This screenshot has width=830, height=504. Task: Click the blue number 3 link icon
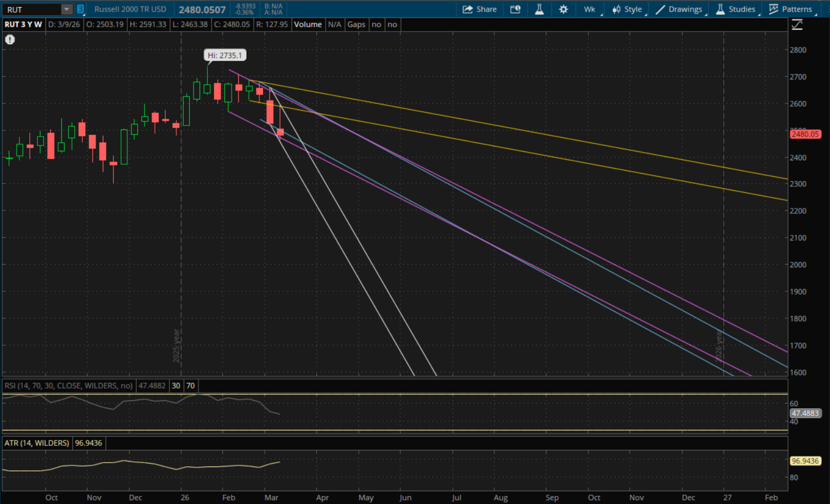pos(80,9)
